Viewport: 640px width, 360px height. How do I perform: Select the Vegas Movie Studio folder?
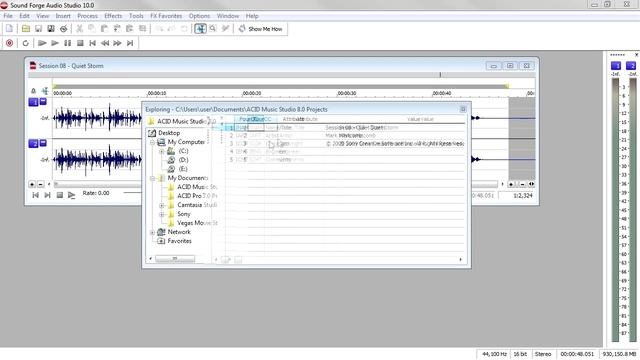(x=197, y=223)
